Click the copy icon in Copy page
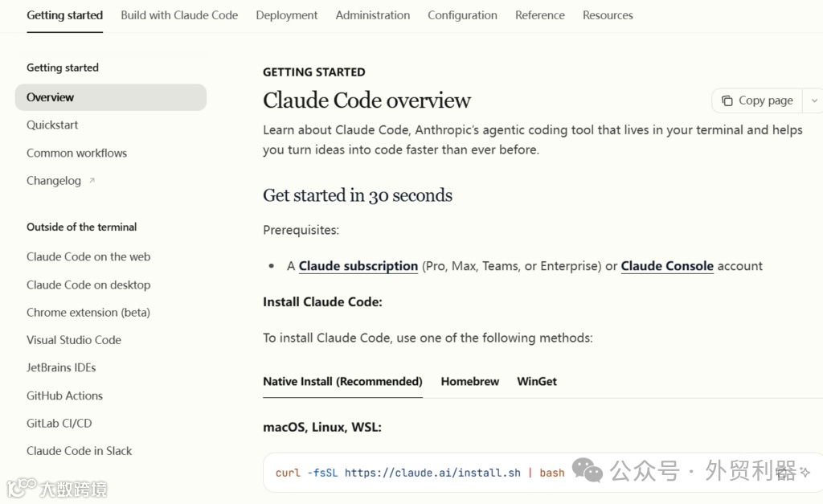This screenshot has width=823, height=504. 727,100
